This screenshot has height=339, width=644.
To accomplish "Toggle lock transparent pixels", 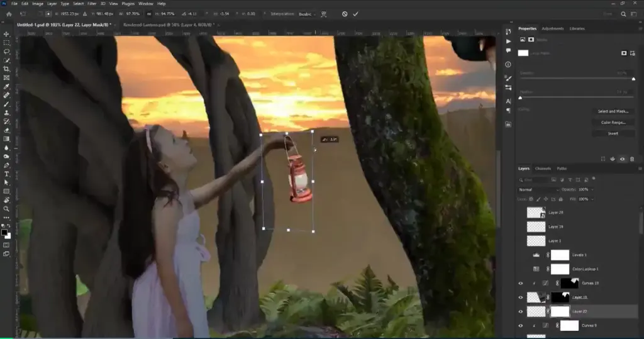I will coord(531,199).
